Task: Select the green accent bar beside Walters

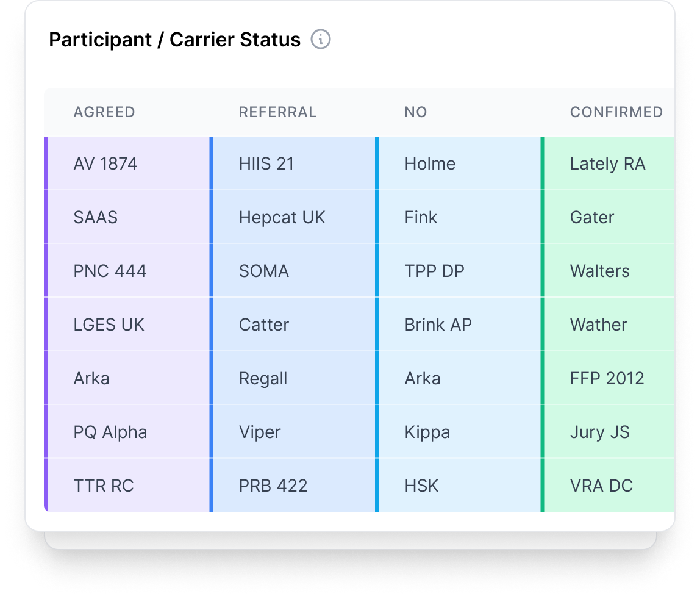Action: click(543, 271)
